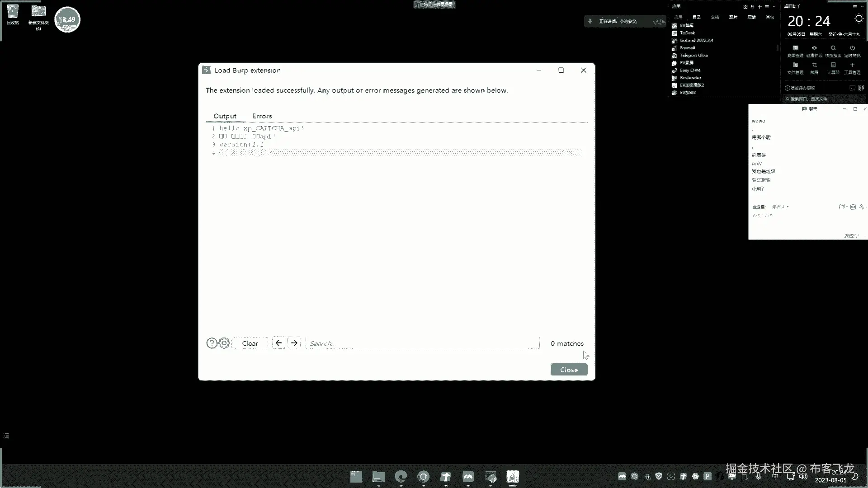Click the scheduled shutdown power icon
Screen dimensions: 868x488
(852, 48)
